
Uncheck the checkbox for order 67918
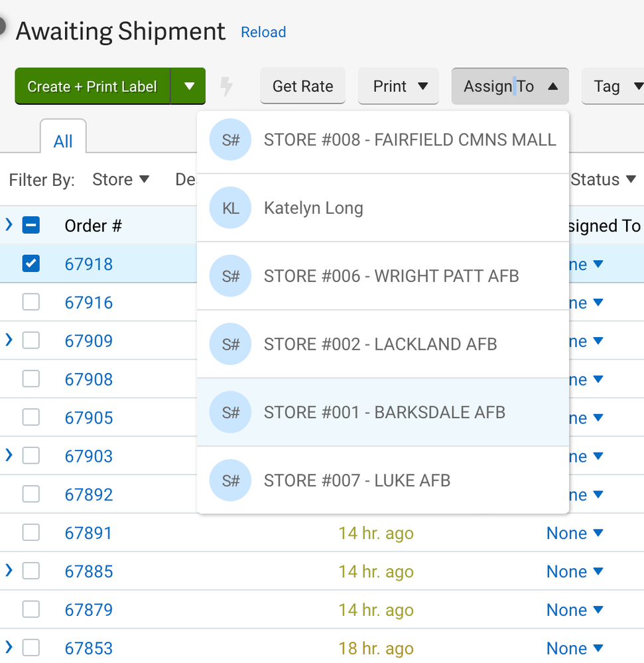point(31,264)
